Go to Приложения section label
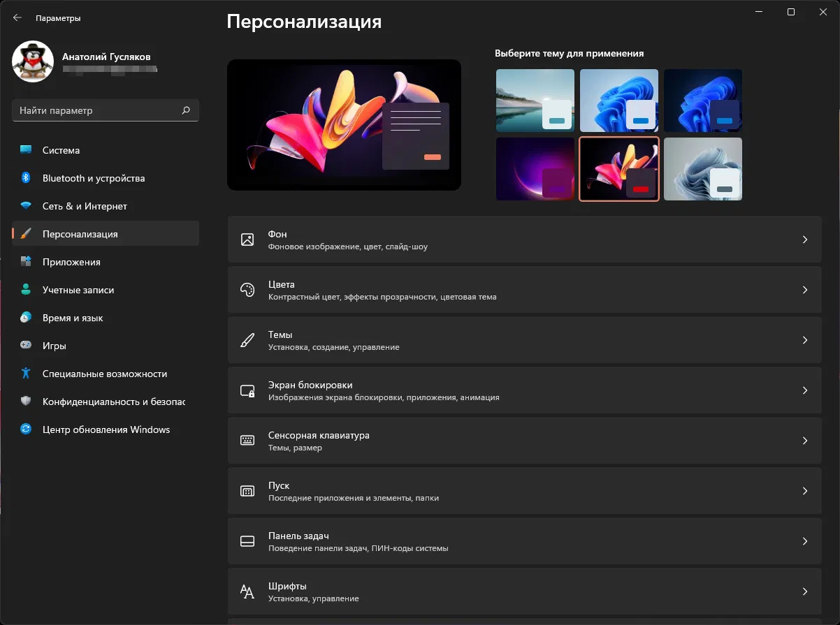The image size is (840, 625). coord(71,262)
